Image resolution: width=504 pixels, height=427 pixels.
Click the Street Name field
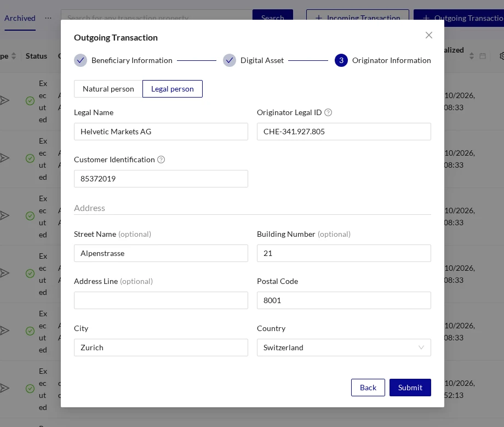161,253
